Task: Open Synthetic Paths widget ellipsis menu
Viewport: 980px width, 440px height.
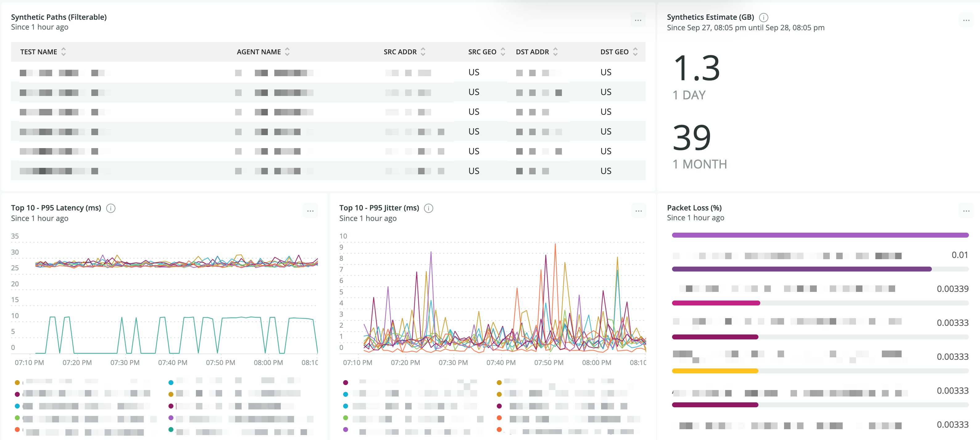Action: click(638, 20)
